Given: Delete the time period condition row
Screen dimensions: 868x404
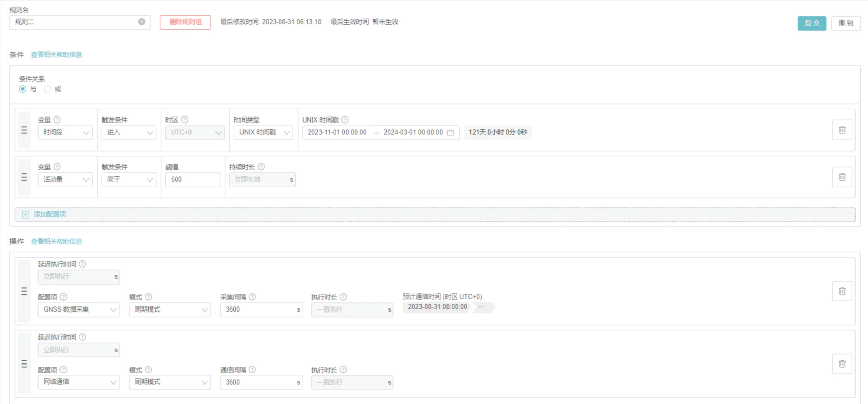Looking at the screenshot, I should coord(842,130).
